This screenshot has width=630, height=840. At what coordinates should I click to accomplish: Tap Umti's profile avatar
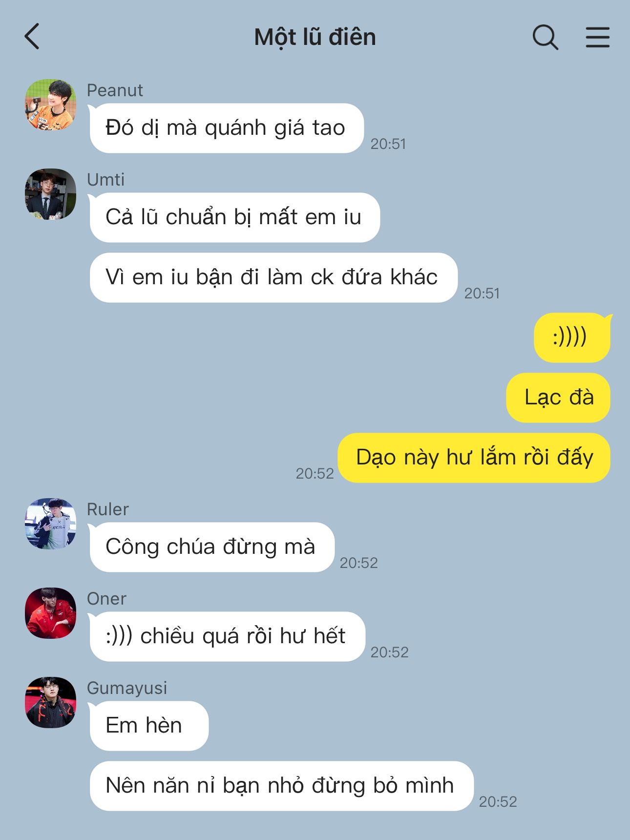click(x=51, y=194)
